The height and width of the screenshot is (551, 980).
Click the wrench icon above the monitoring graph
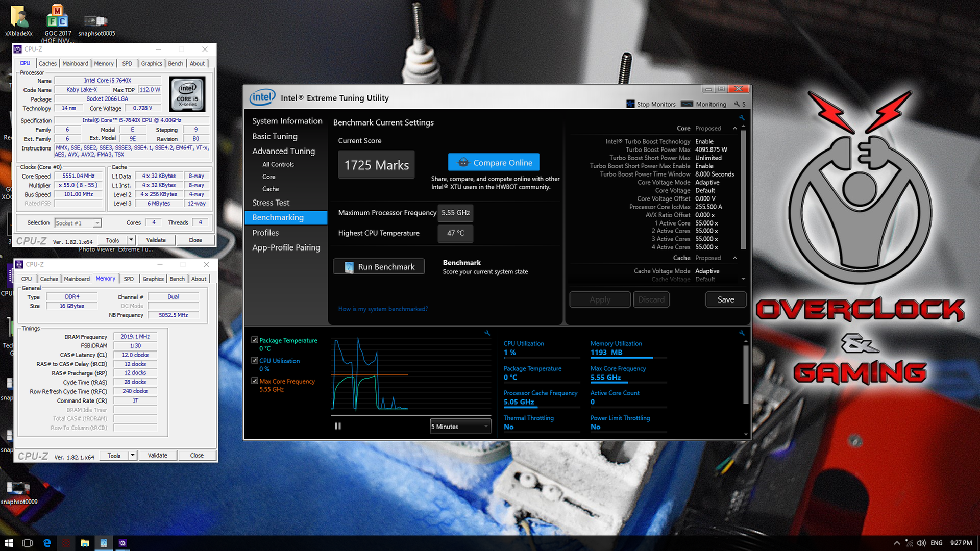(487, 333)
